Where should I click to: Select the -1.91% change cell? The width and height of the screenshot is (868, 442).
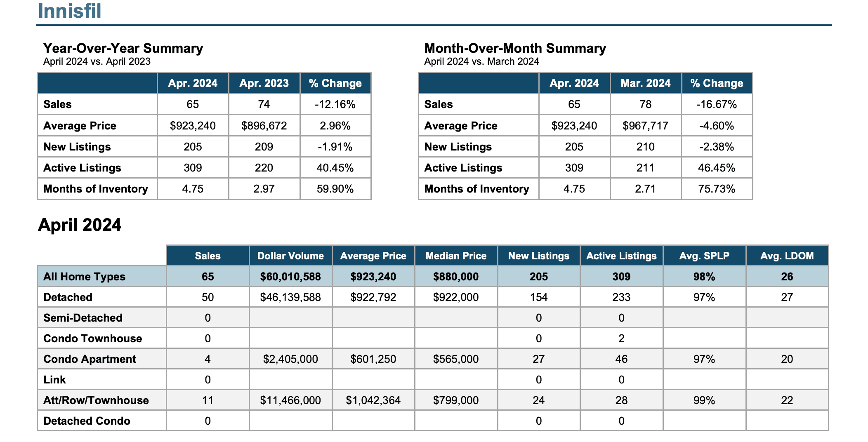[335, 147]
